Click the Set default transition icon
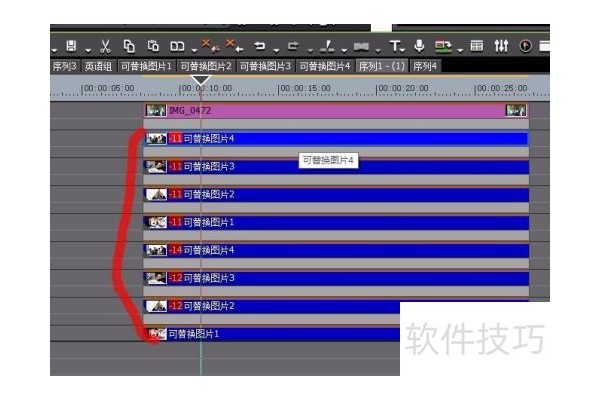600x400 pixels. point(361,47)
